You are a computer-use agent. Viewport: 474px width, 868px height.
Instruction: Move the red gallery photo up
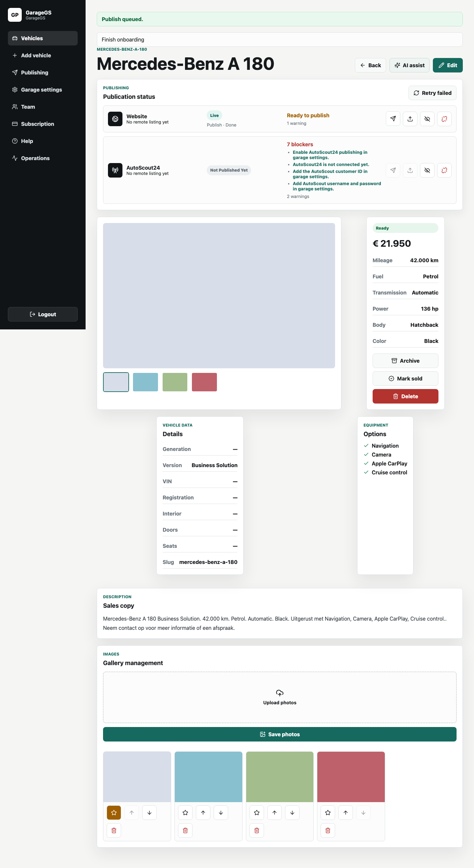click(x=345, y=812)
